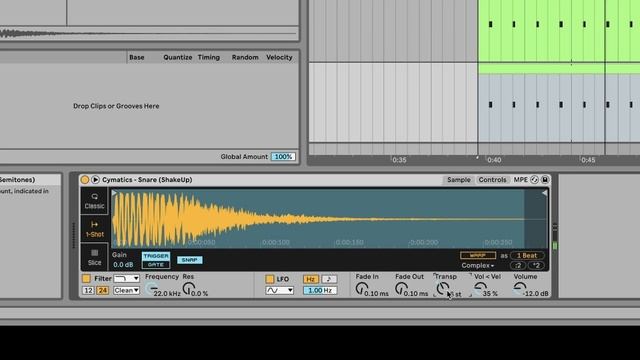Click the 1.00 Hz LFO rate field
The width and height of the screenshot is (640, 360).
click(x=320, y=290)
